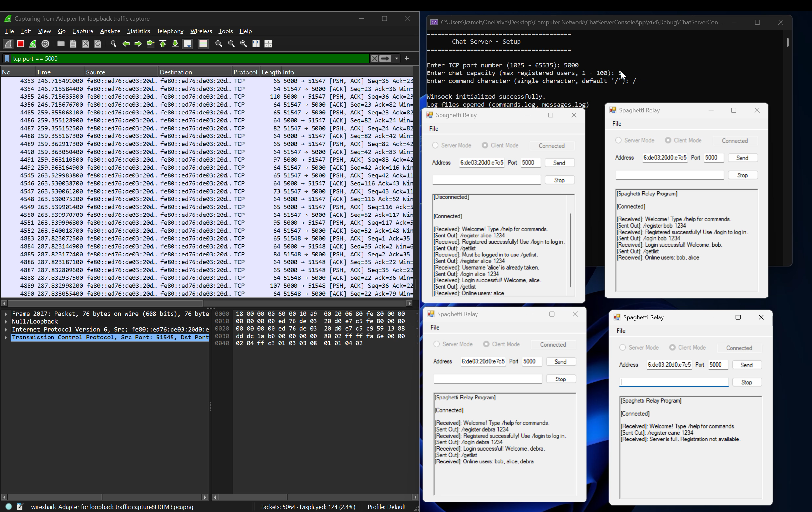This screenshot has height=512, width=812.
Task: Open Wireshark capture options gear icon
Action: [46, 44]
